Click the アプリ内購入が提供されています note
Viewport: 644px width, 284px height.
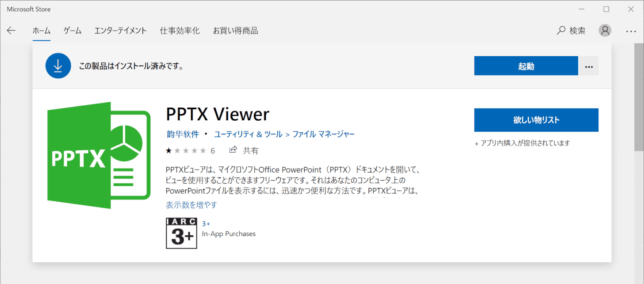pyautogui.click(x=522, y=143)
